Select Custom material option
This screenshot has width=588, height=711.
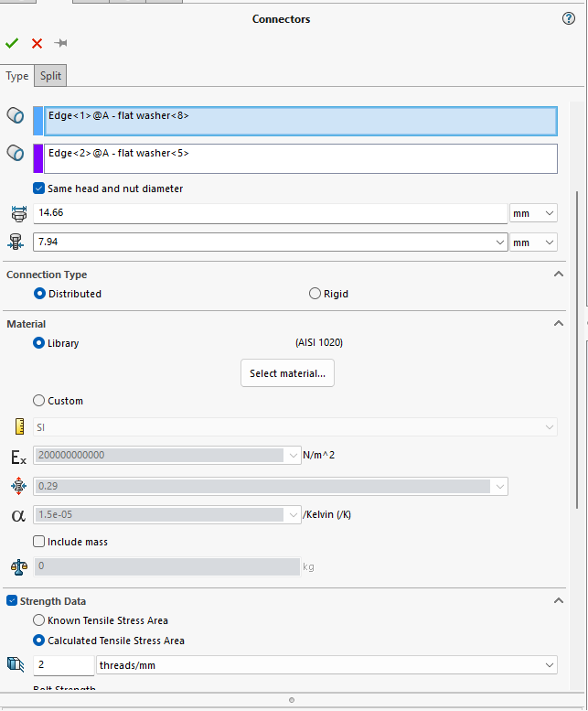[39, 401]
